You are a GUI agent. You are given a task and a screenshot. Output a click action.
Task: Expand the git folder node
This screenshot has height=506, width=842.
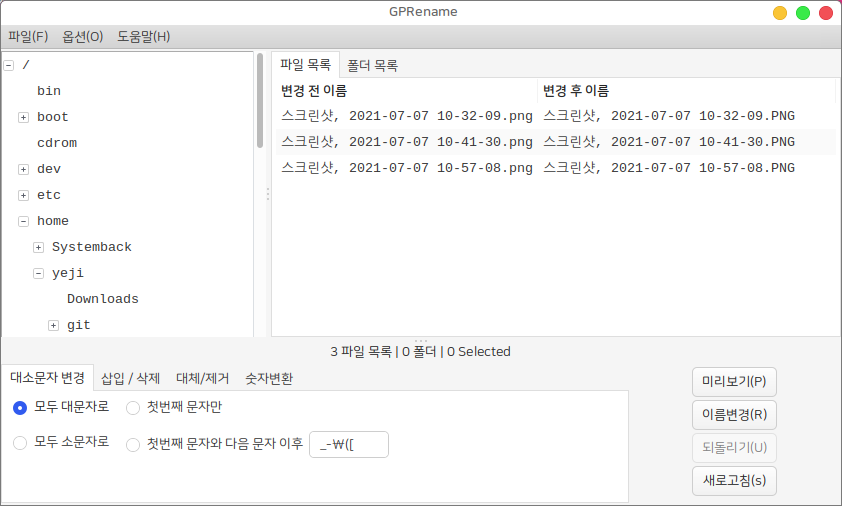pyautogui.click(x=53, y=325)
